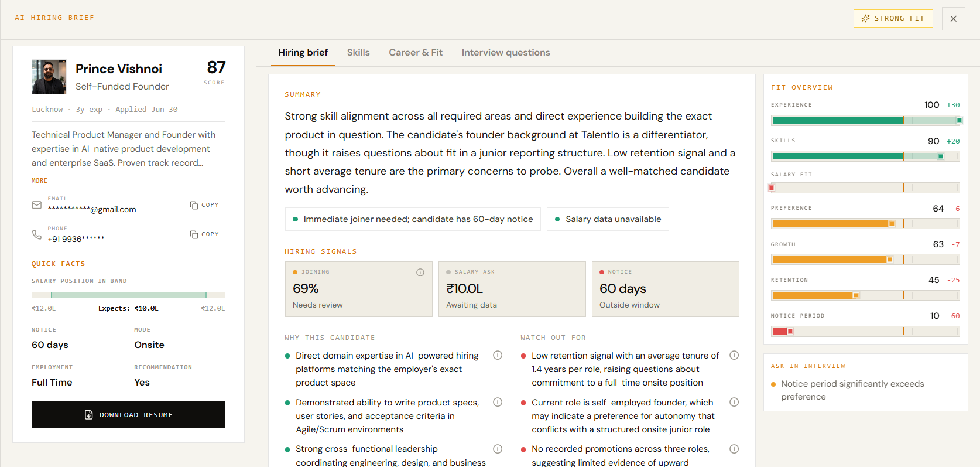The image size is (980, 467).
Task: Click the Preference fit bar
Action: (865, 223)
